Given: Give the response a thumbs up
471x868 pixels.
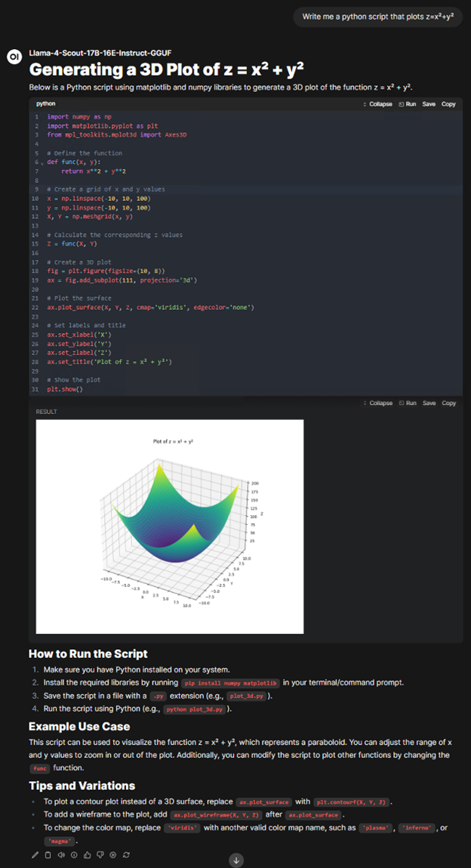Looking at the screenshot, I should point(87,854).
